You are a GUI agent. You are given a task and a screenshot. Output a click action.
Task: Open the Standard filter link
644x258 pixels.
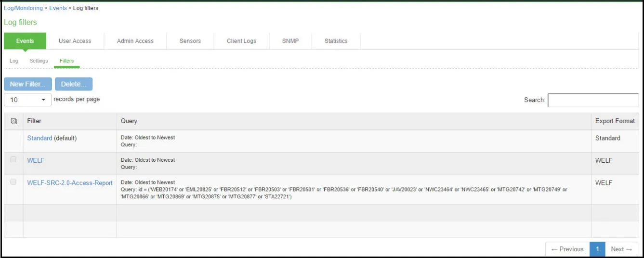click(39, 138)
